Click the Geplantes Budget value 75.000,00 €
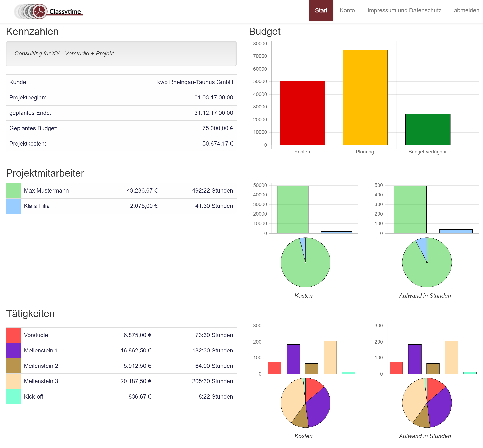The width and height of the screenshot is (483, 448). click(x=218, y=128)
